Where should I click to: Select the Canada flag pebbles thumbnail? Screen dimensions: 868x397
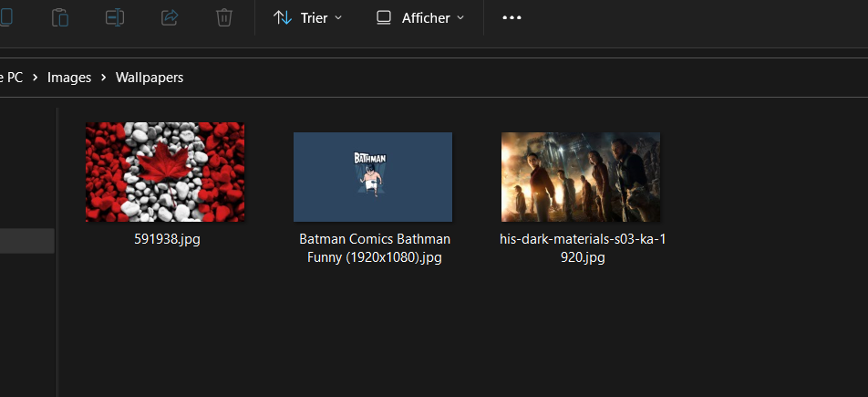[165, 172]
